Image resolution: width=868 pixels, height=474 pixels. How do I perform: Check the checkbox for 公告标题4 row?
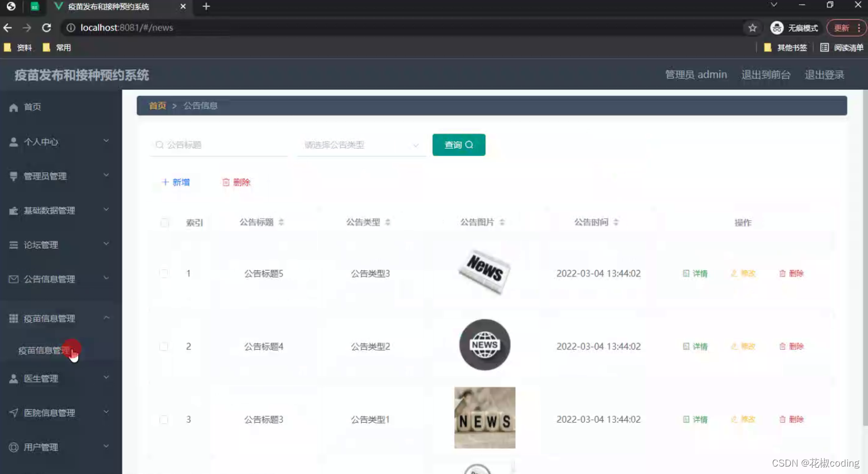click(164, 346)
